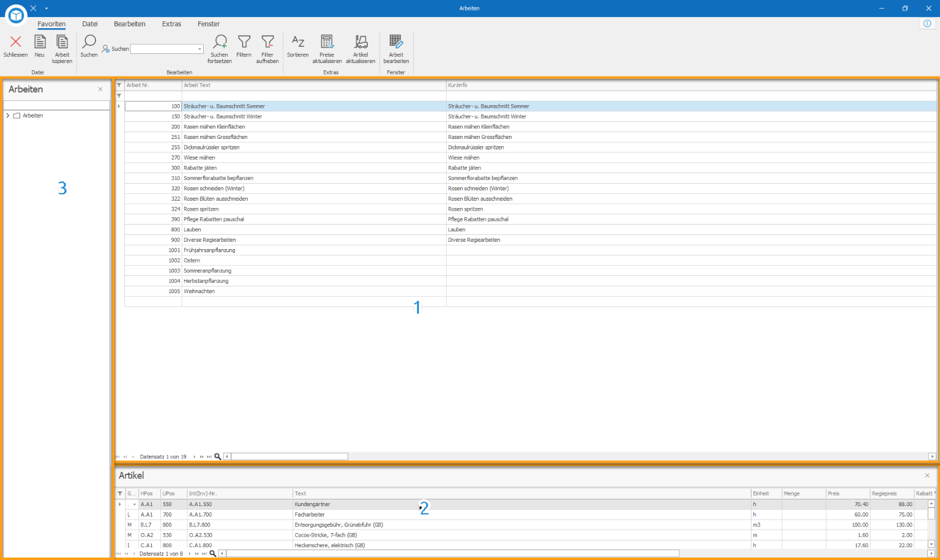Expand the Arbeiten tree node
The image size is (940, 560).
(8, 116)
